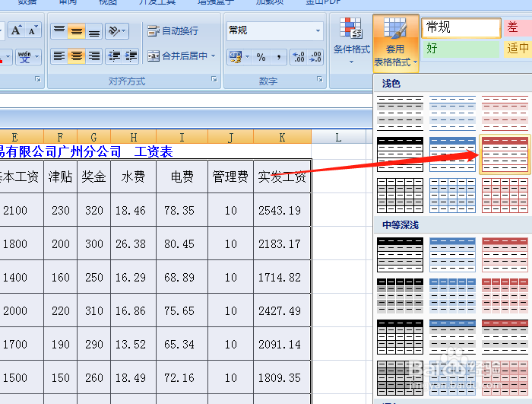Choose the light blue-header table style

452,154
